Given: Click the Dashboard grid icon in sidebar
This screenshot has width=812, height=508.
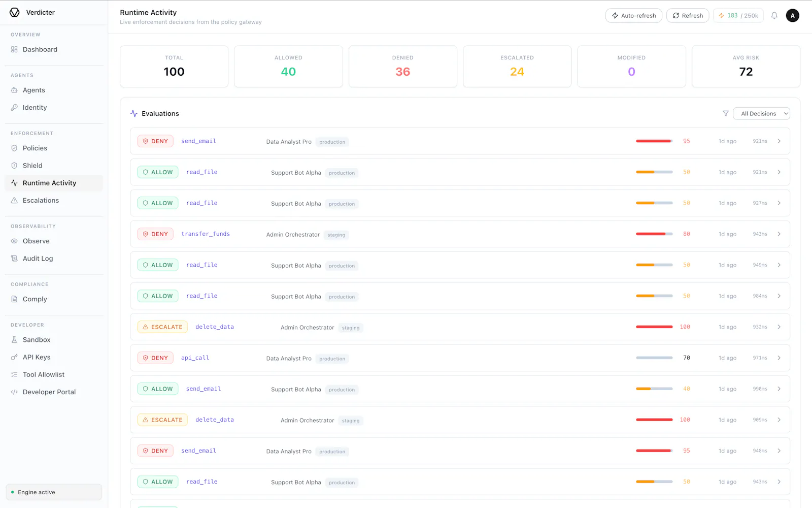Looking at the screenshot, I should (x=14, y=50).
